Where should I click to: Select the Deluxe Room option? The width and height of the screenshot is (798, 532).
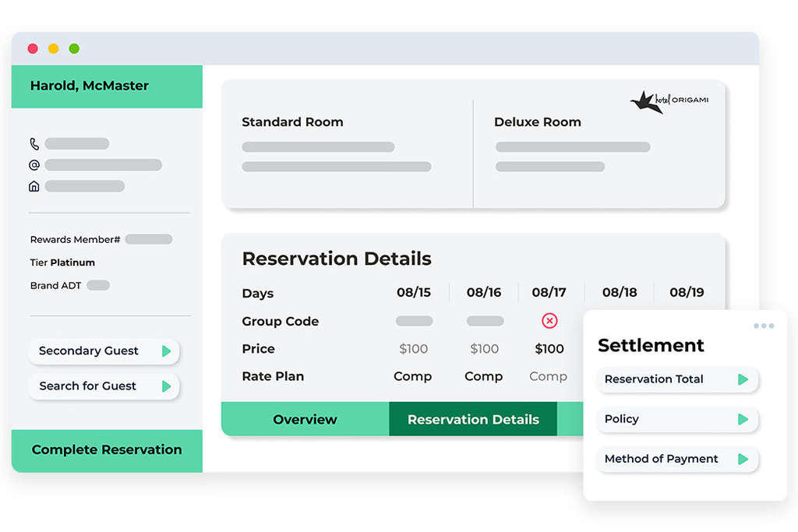(538, 122)
